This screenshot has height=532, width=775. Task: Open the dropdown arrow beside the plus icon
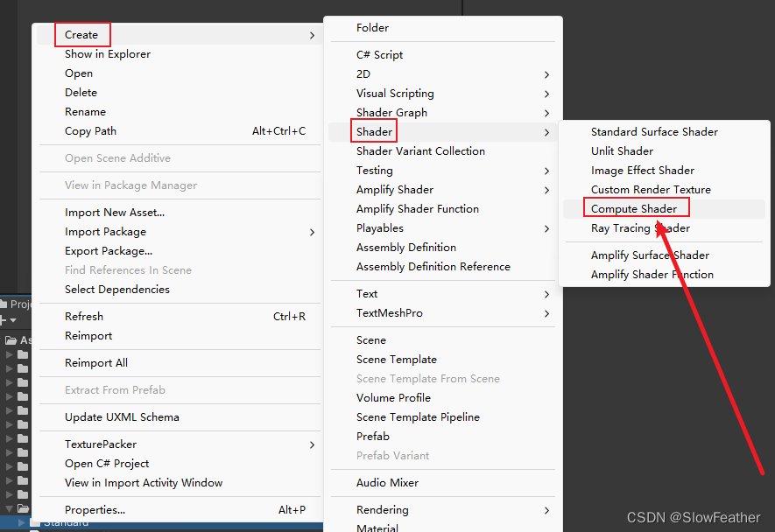(x=13, y=320)
